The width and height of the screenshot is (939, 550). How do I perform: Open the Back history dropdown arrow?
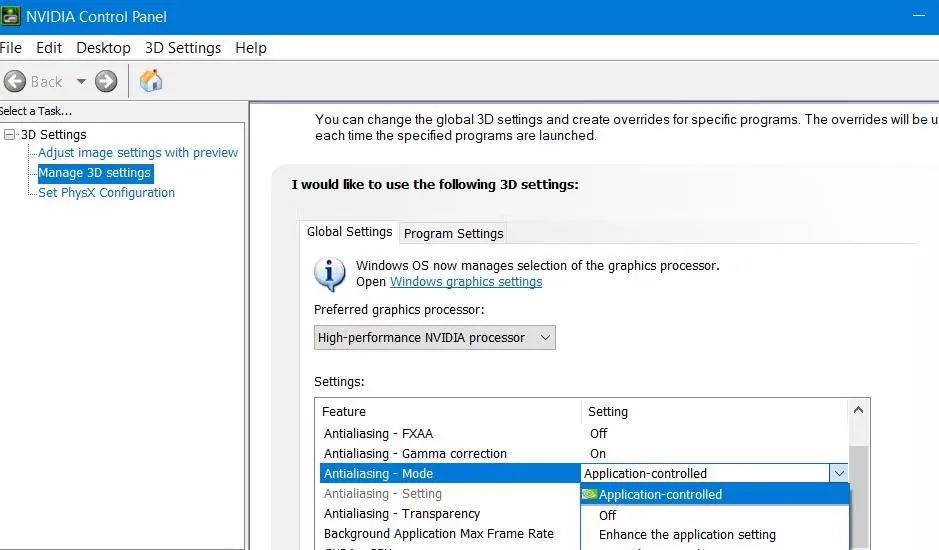pyautogui.click(x=81, y=81)
